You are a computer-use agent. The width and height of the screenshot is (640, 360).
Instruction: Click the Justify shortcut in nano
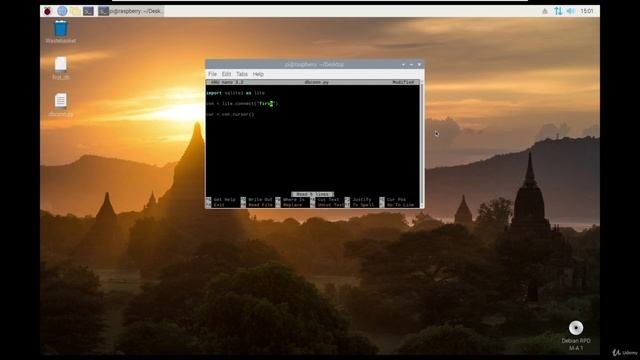358,200
